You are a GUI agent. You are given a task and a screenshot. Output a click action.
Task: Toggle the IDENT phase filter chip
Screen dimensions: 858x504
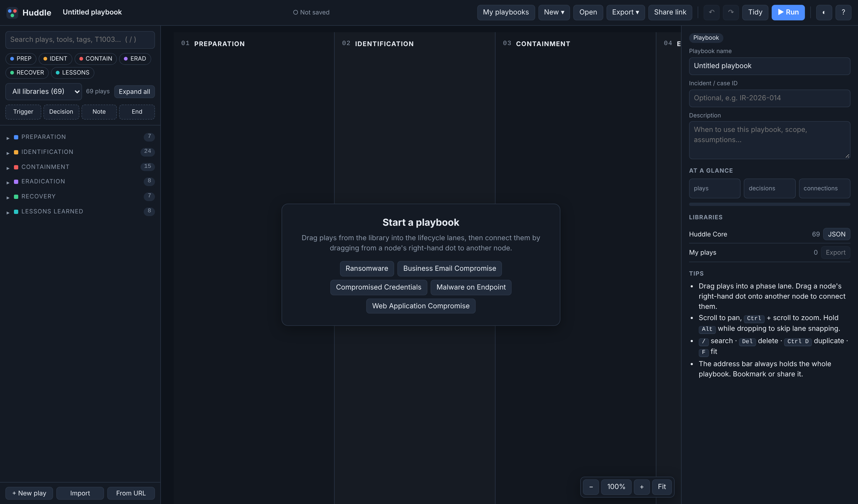click(x=55, y=59)
